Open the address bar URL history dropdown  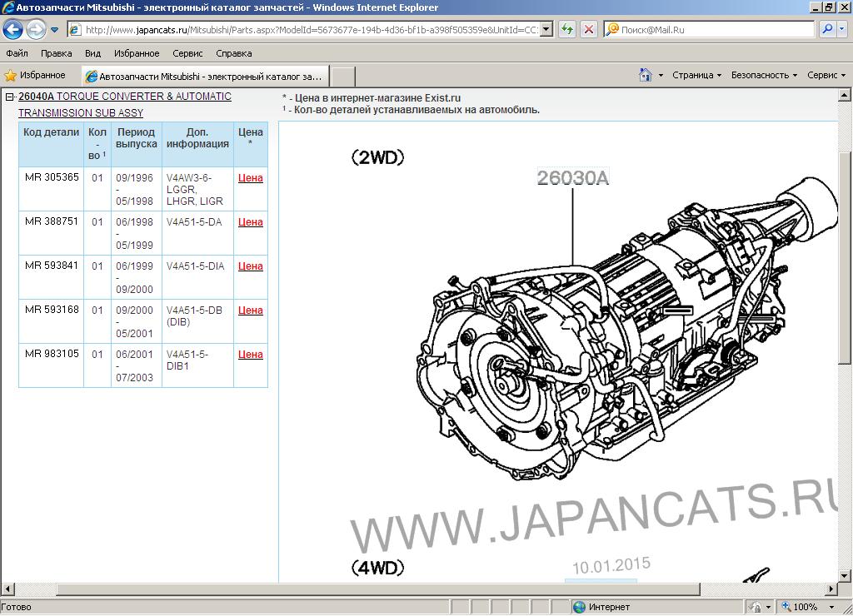tap(546, 29)
